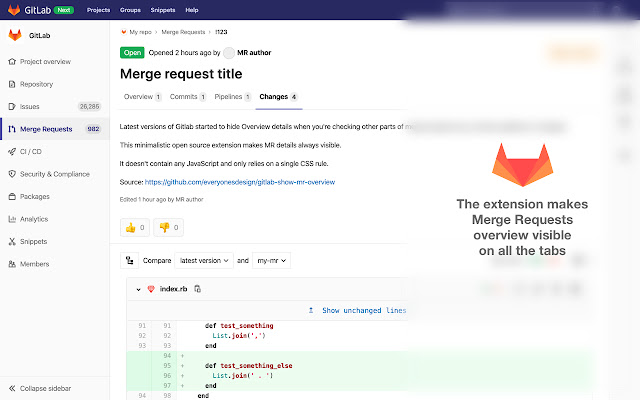This screenshot has width=640, height=400.
Task: Switch to the Pipelines tab
Action: [x=232, y=97]
